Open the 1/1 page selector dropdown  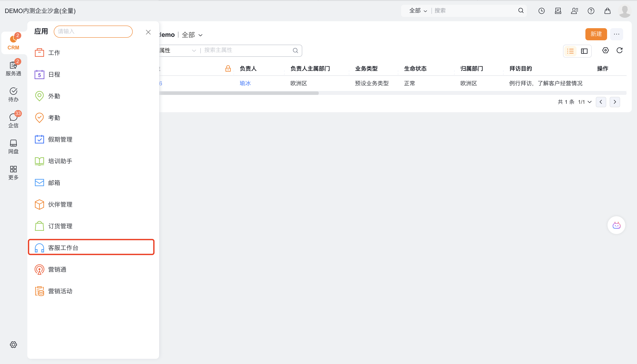click(x=585, y=102)
